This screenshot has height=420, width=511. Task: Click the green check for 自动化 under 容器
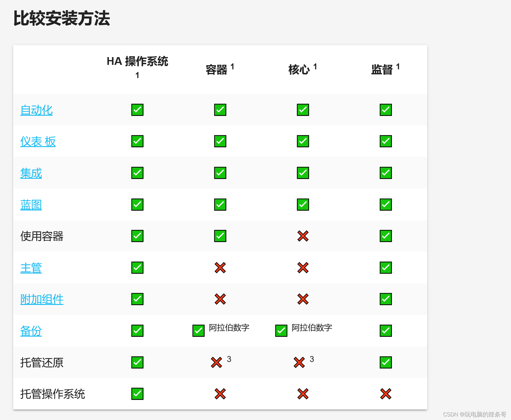pos(220,110)
